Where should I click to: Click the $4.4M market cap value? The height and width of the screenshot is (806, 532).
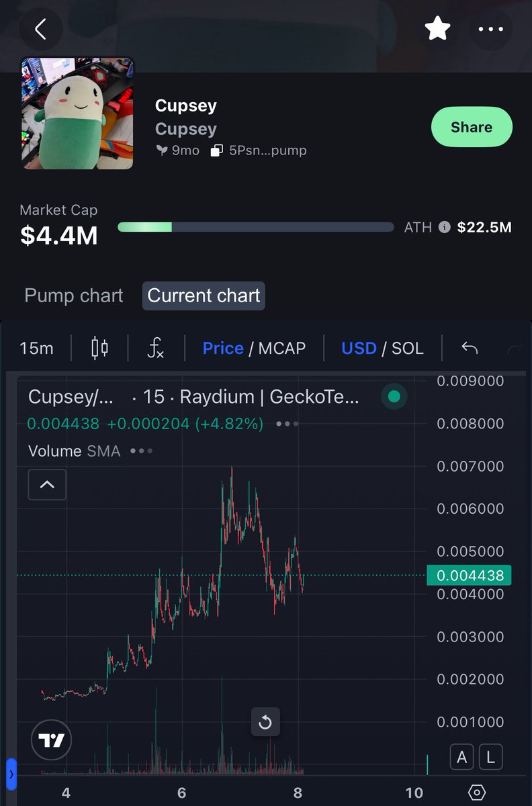(58, 236)
